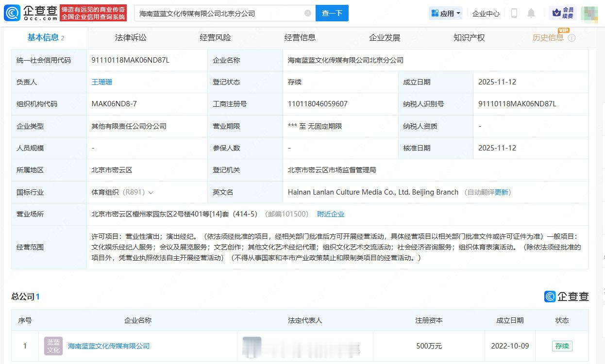Viewport: 605px width, 364px height.
Task: Open 会员续费 crown membership icon
Action: point(563,13)
